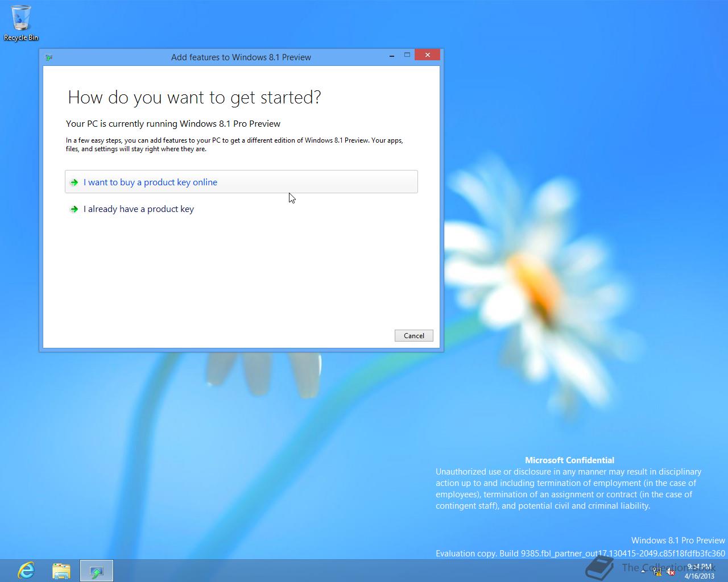Select the Add features taskbar button
Image resolution: width=728 pixels, height=582 pixels.
click(97, 571)
